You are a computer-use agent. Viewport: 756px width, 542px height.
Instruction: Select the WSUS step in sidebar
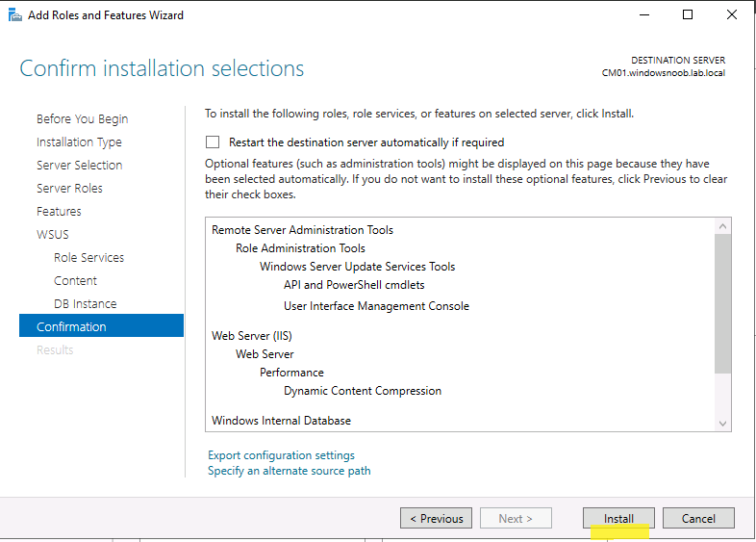coord(53,235)
